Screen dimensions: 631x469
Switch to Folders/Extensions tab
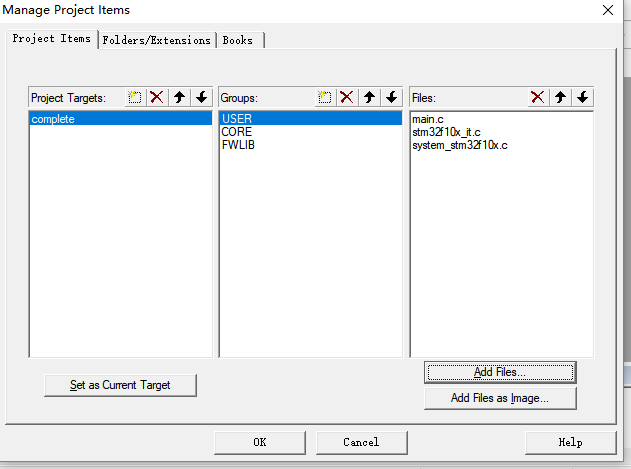coord(157,40)
